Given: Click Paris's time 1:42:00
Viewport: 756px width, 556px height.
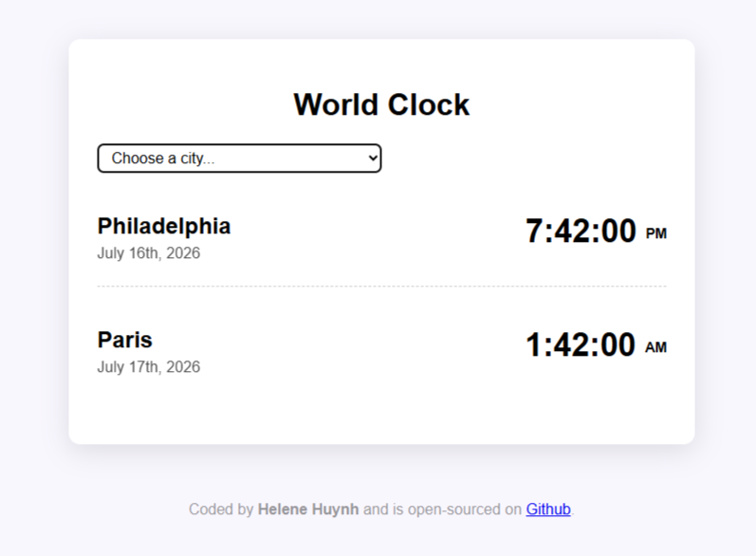Looking at the screenshot, I should 581,344.
